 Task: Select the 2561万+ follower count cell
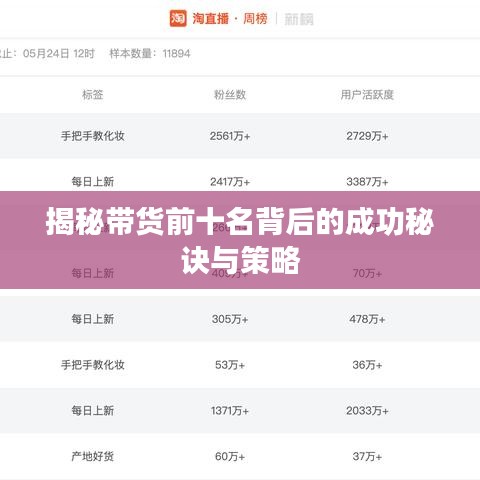click(230, 136)
